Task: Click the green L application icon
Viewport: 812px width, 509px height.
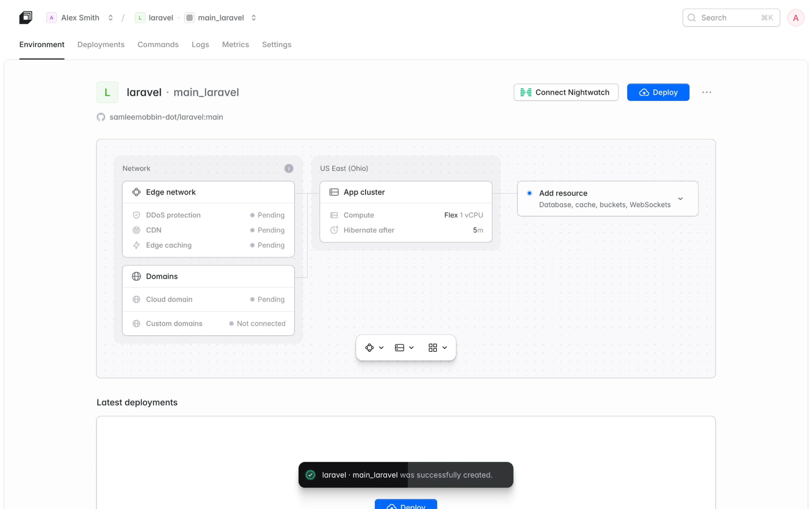Action: pos(107,92)
